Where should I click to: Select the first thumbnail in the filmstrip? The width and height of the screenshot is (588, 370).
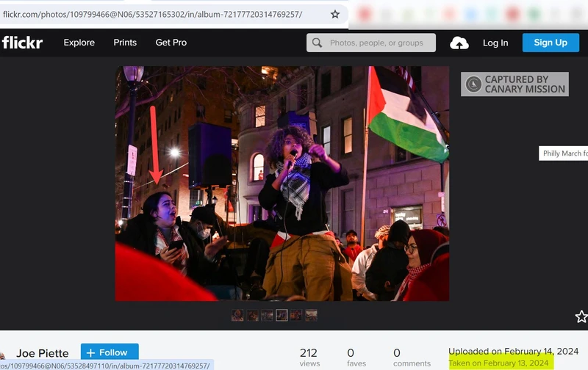click(237, 315)
